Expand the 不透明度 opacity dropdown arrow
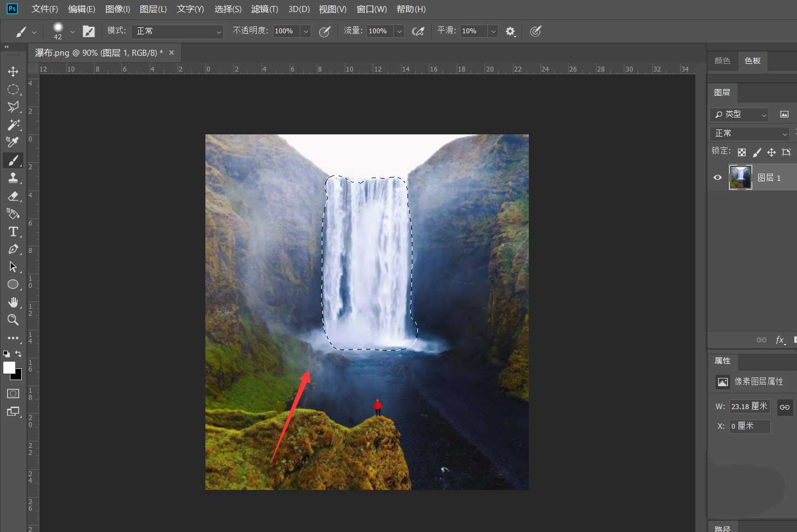Image resolution: width=797 pixels, height=532 pixels. pos(306,31)
